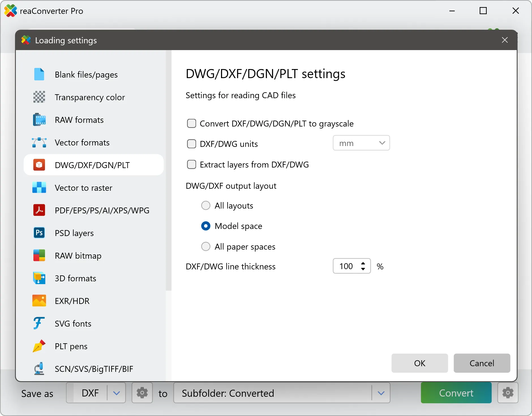The height and width of the screenshot is (416, 532).
Task: Enable Convert DXF/DWG/DGN/PLT to grayscale
Action: tap(192, 123)
